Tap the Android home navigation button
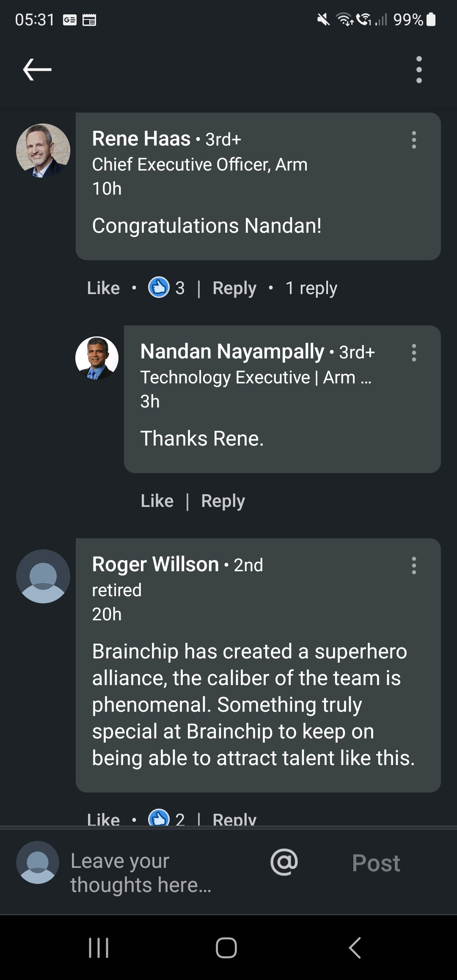 click(226, 948)
